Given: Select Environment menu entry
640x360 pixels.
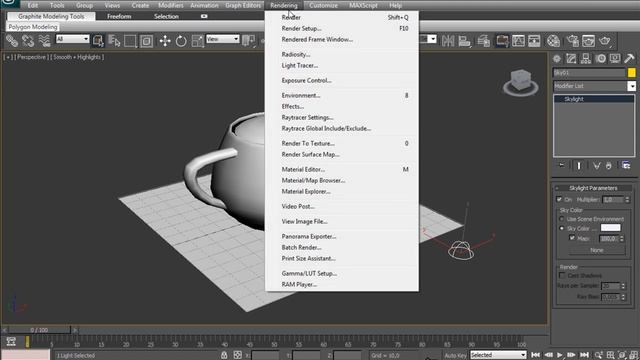Looking at the screenshot, I should pyautogui.click(x=301, y=96).
